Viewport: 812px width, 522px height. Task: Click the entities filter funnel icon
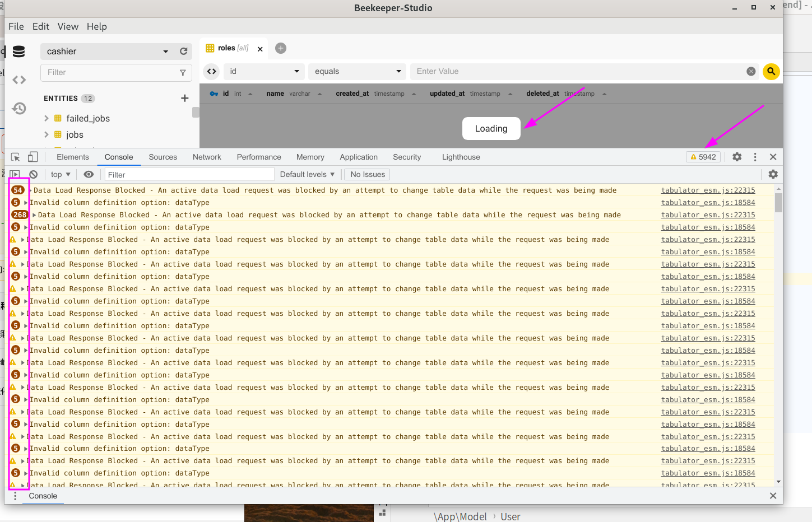183,72
